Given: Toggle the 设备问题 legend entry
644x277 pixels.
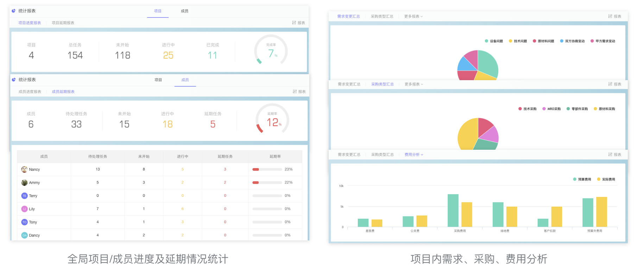Looking at the screenshot, I should coord(494,41).
